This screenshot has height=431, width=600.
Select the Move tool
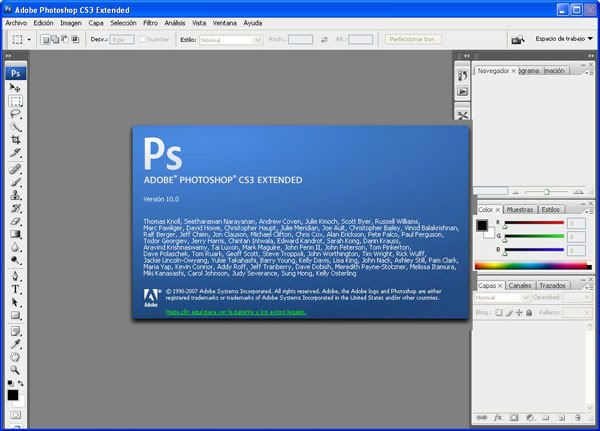tap(15, 88)
